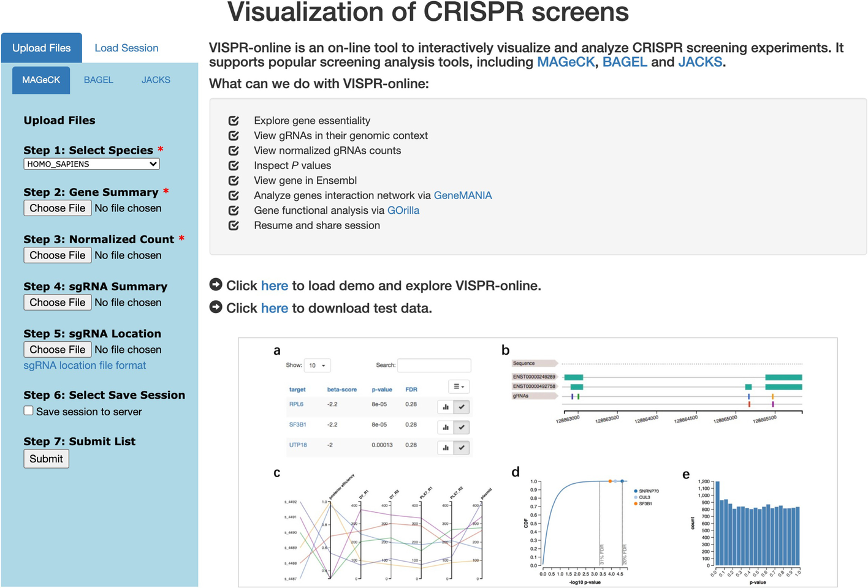
Task: Click the arrow icon before the load demo line
Action: [216, 285]
